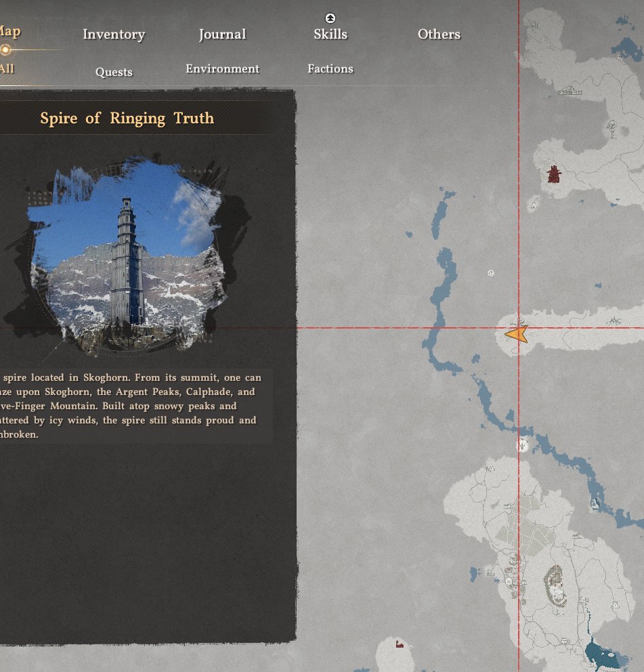The height and width of the screenshot is (672, 644).
Task: Select the small round marker west of crosshair
Action: coord(490,273)
